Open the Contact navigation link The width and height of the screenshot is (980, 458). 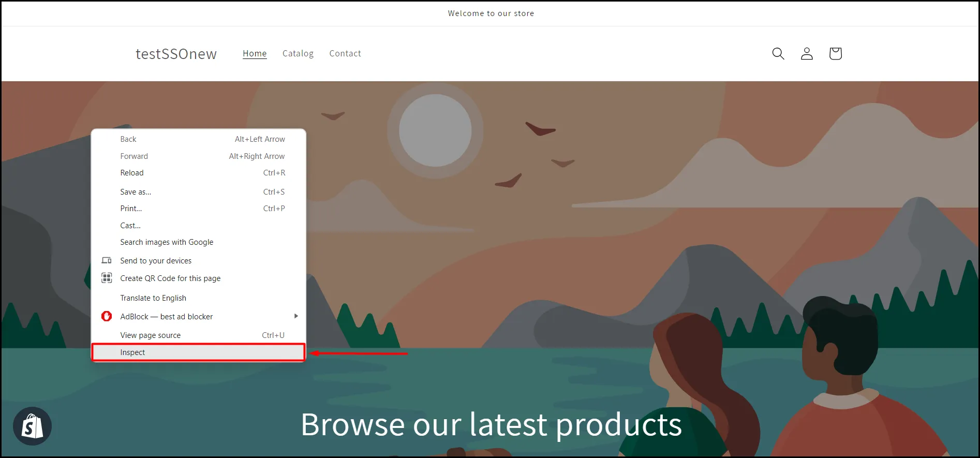tap(345, 53)
